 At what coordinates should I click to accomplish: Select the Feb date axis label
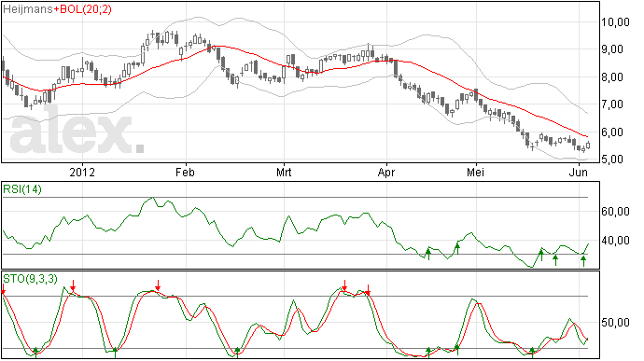pyautogui.click(x=185, y=172)
